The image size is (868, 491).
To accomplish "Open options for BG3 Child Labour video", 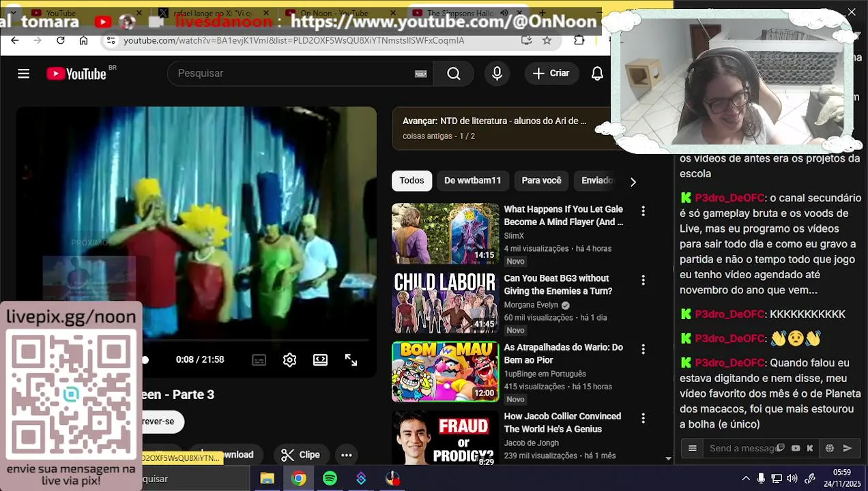I will (x=643, y=280).
